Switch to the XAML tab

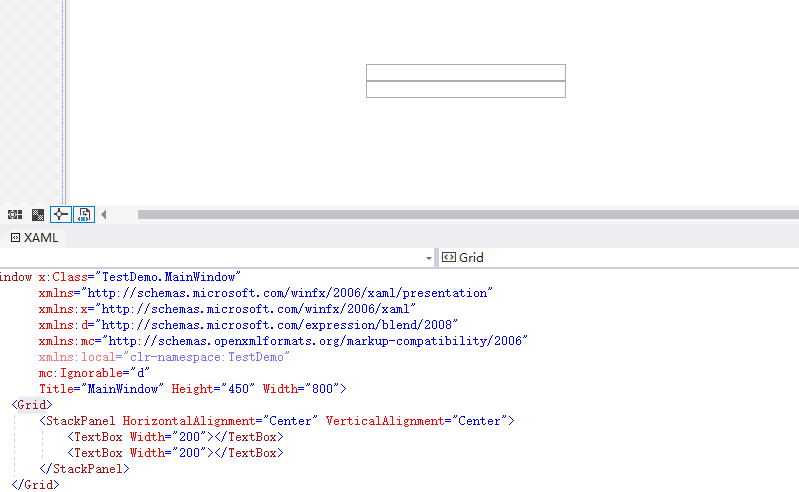(x=34, y=238)
